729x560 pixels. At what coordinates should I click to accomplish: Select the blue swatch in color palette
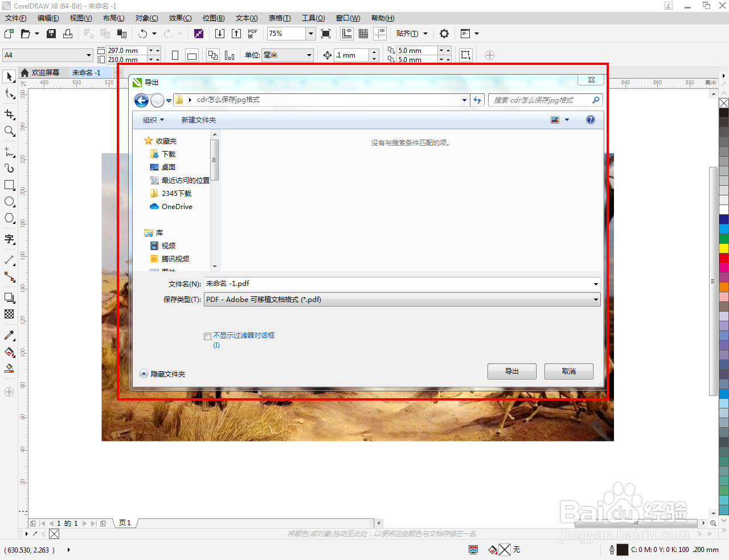(x=724, y=219)
